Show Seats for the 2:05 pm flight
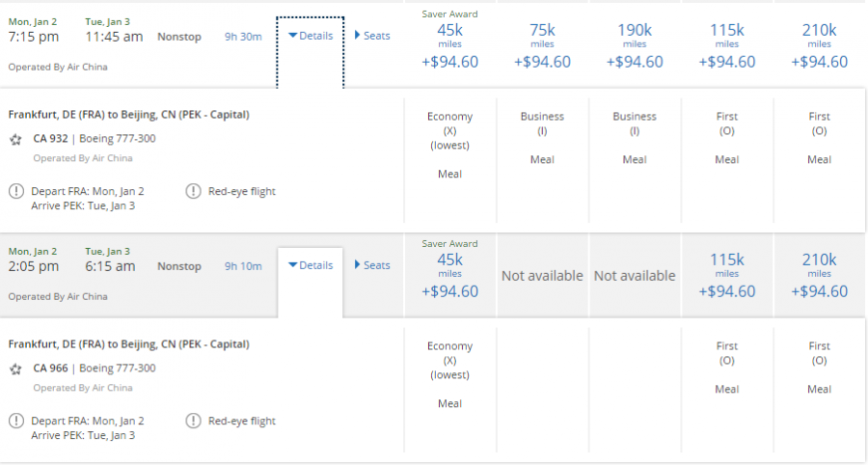The height and width of the screenshot is (465, 868). pyautogui.click(x=372, y=265)
